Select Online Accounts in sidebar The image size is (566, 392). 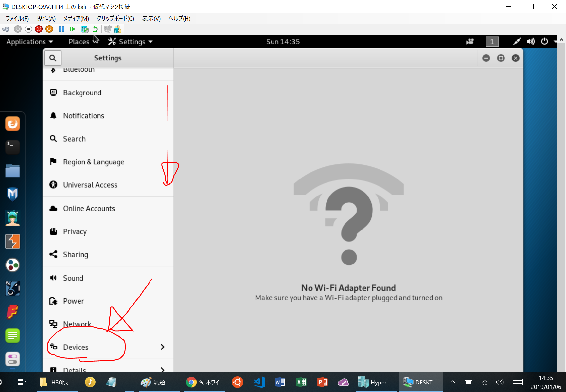point(89,209)
